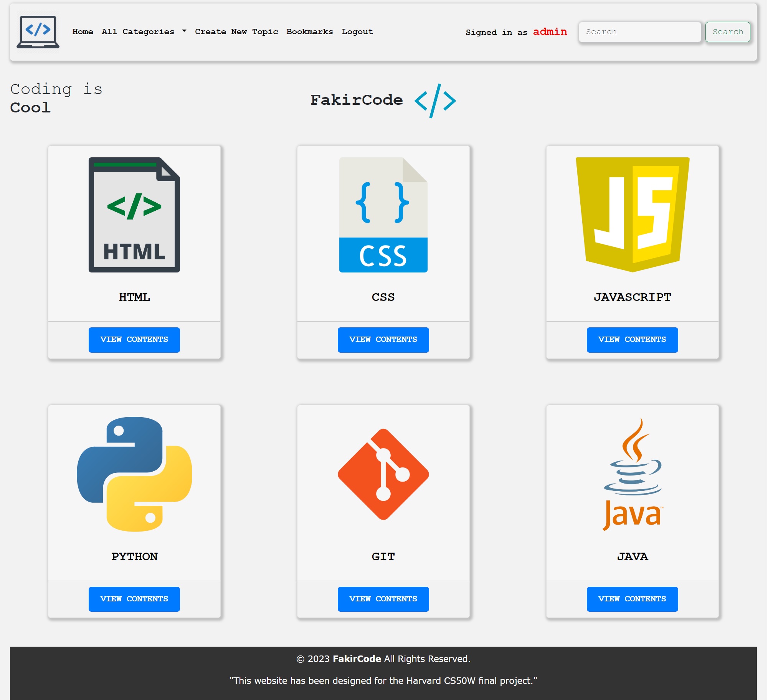The height and width of the screenshot is (700, 768).
Task: Click the admin username link
Action: click(550, 32)
